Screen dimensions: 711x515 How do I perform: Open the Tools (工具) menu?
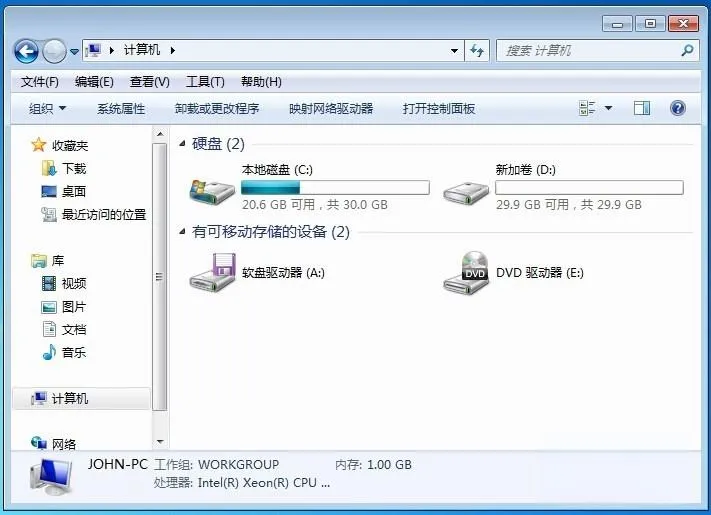(x=205, y=81)
